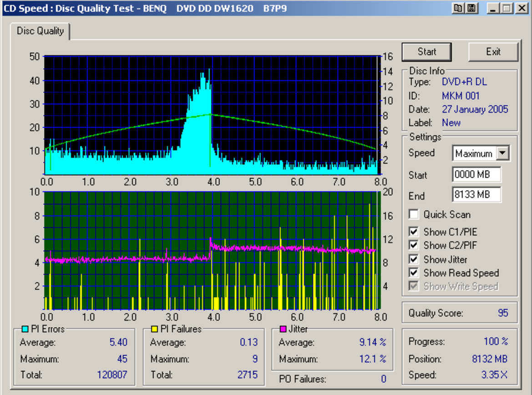
Task: Close the Disc Quality Test window
Action: coord(521,8)
